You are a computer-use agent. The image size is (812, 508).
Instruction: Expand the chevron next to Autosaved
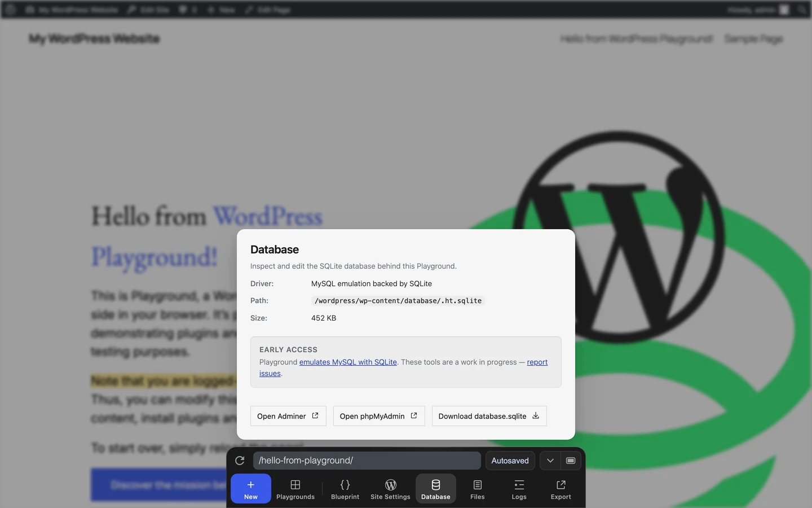coord(550,461)
